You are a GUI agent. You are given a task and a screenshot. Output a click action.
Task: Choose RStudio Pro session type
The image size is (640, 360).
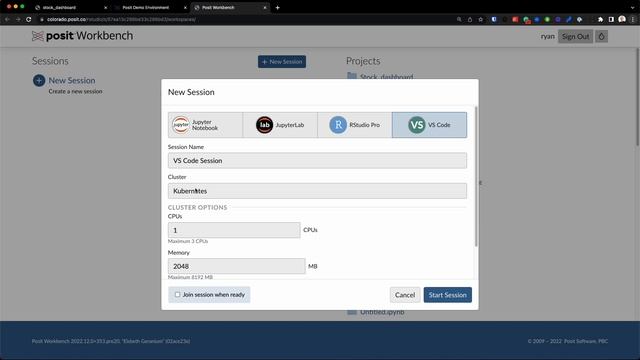pos(355,125)
